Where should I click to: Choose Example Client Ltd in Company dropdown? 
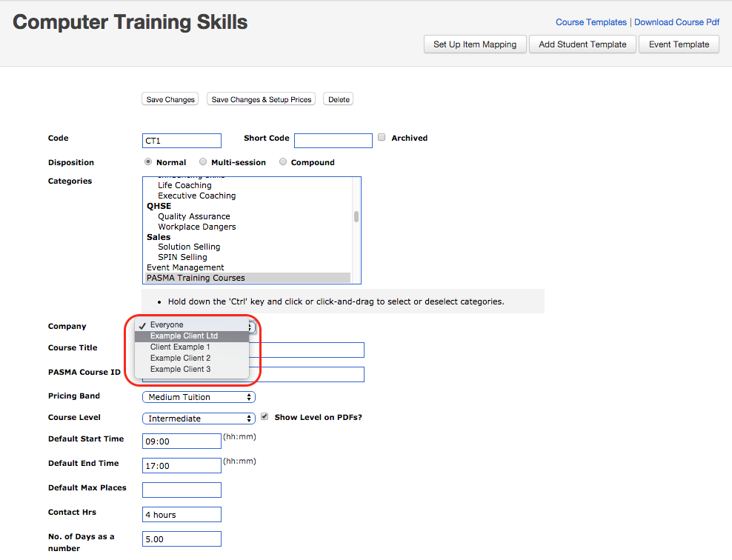pyautogui.click(x=191, y=336)
